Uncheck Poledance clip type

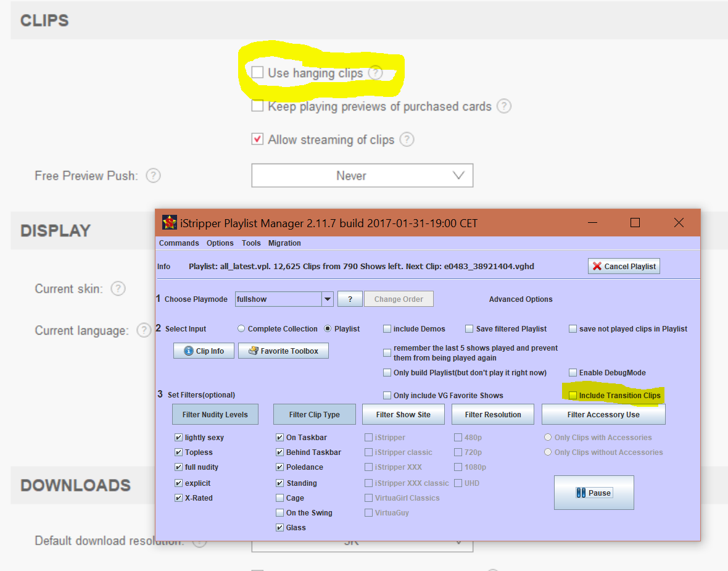pos(279,467)
